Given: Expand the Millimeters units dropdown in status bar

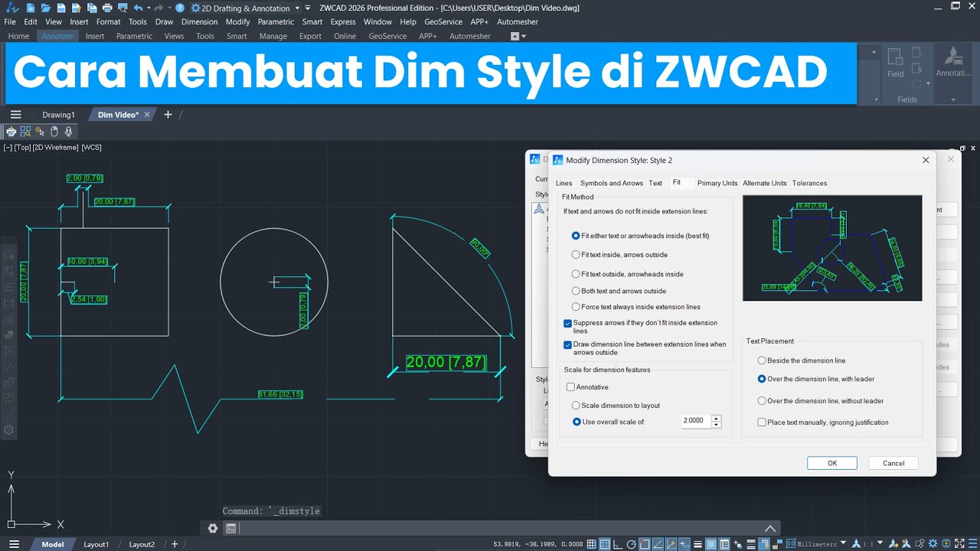Looking at the screenshot, I should [x=843, y=543].
